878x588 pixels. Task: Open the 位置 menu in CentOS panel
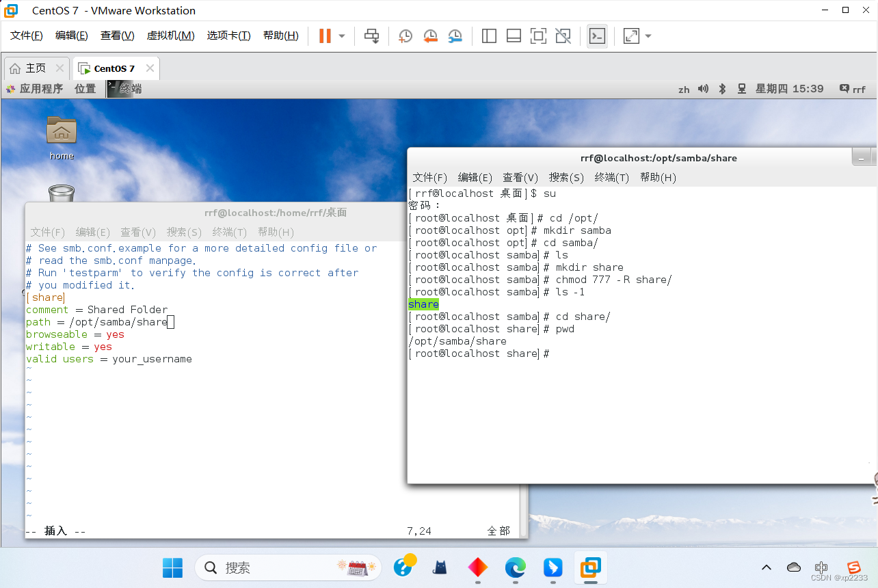tap(85, 89)
